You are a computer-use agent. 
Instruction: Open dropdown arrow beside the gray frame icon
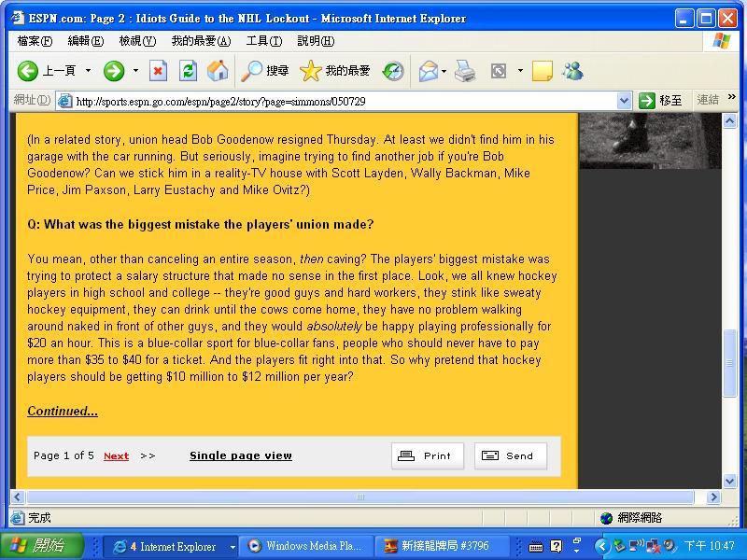520,71
